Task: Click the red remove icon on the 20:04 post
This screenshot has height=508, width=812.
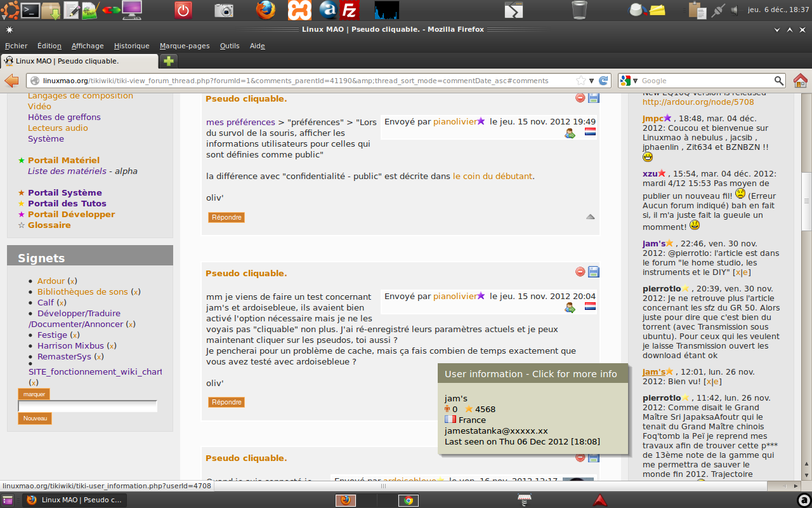Action: [580, 272]
